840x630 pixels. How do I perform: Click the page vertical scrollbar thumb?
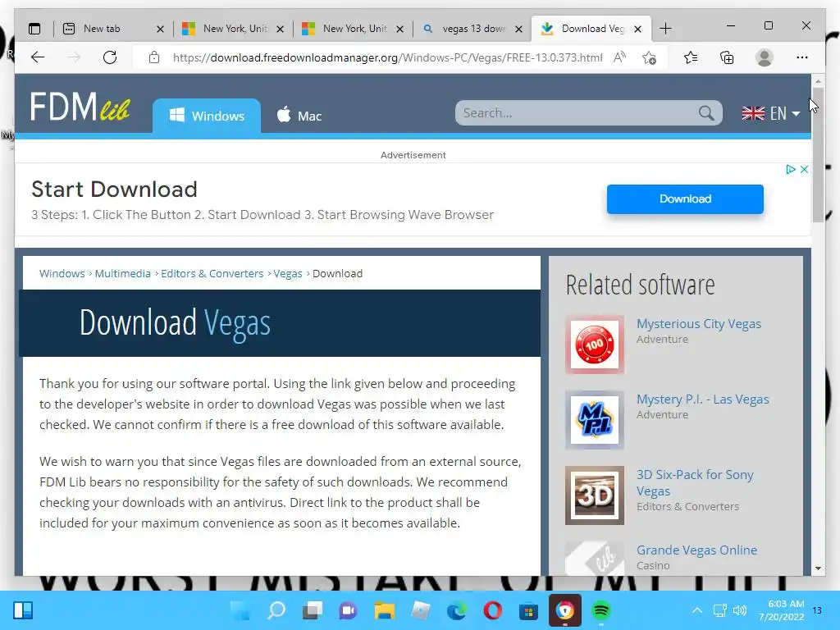tap(818, 155)
